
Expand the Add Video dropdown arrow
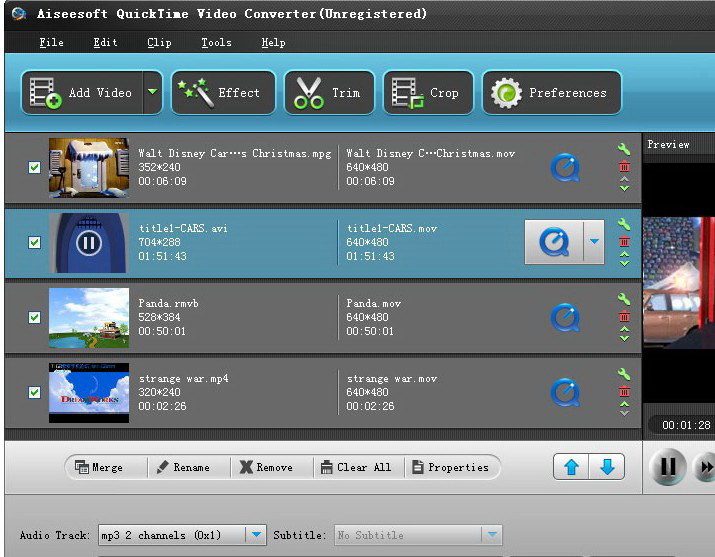153,93
